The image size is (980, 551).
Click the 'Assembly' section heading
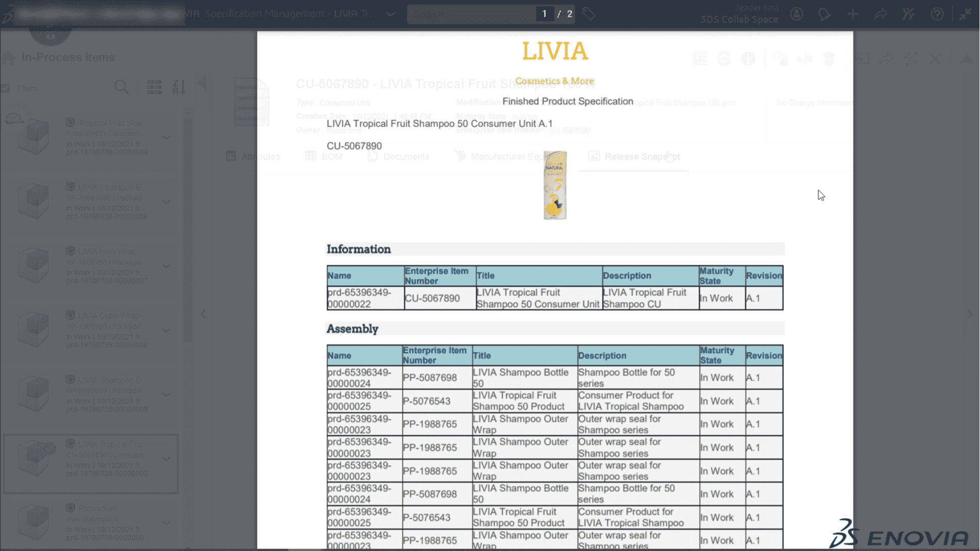click(x=352, y=329)
